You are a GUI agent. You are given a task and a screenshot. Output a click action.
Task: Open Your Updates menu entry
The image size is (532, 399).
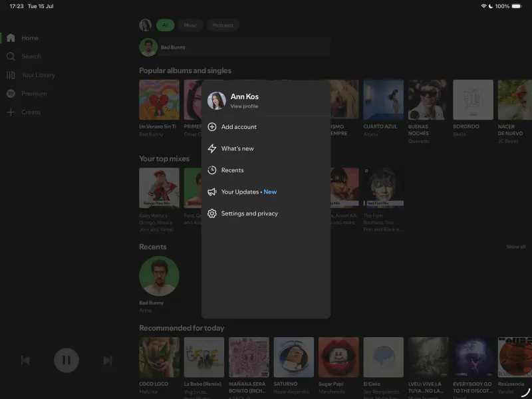[x=240, y=192]
